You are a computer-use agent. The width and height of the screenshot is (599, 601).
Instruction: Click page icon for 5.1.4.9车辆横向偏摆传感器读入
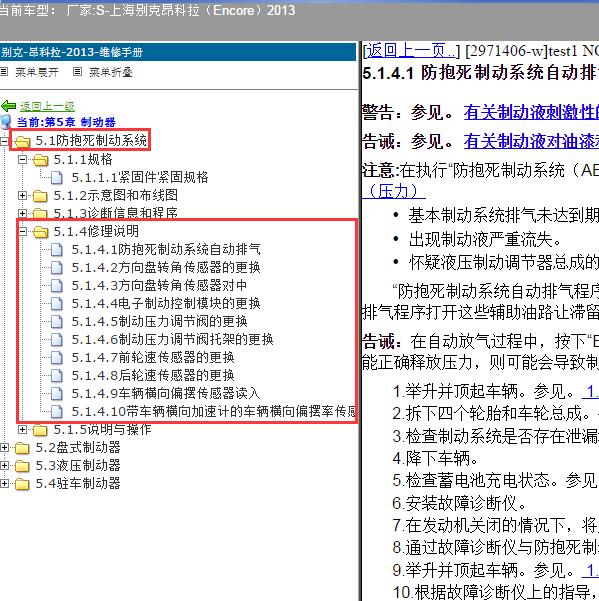pos(57,394)
